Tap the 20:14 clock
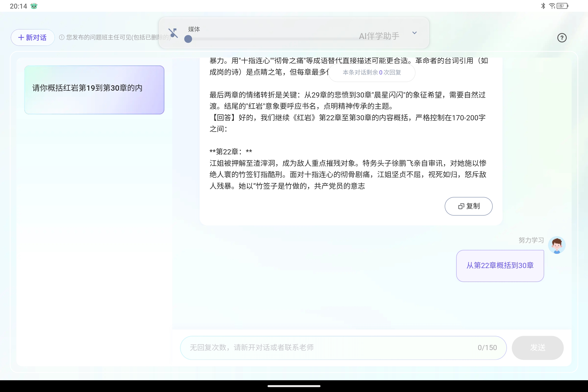The height and width of the screenshot is (392, 588). pyautogui.click(x=18, y=6)
